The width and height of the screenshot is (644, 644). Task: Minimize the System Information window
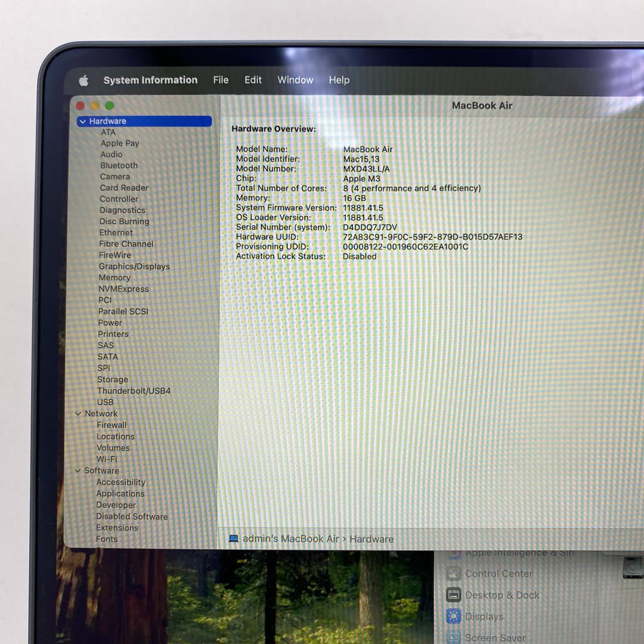point(95,106)
